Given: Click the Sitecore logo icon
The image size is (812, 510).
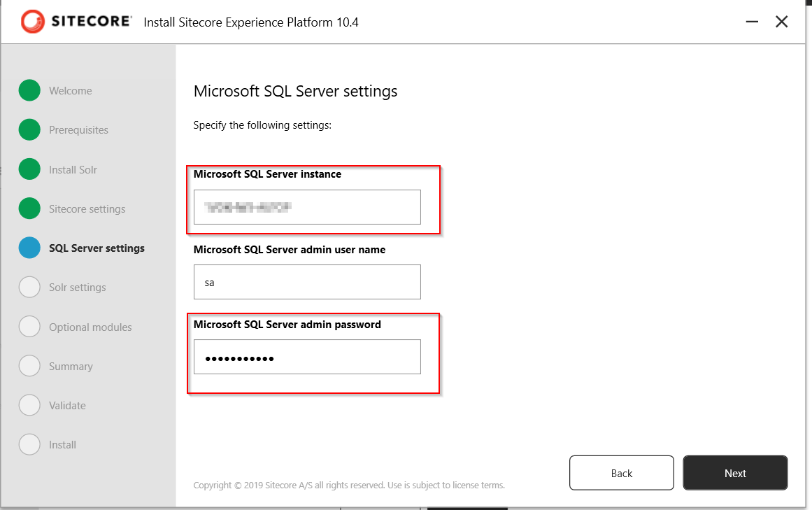Looking at the screenshot, I should [33, 22].
